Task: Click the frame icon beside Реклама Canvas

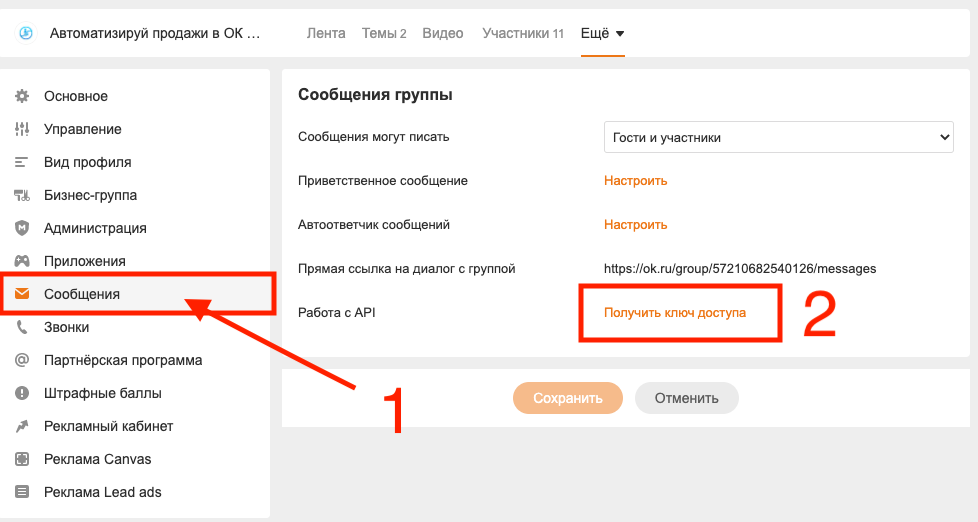Action: tap(22, 459)
